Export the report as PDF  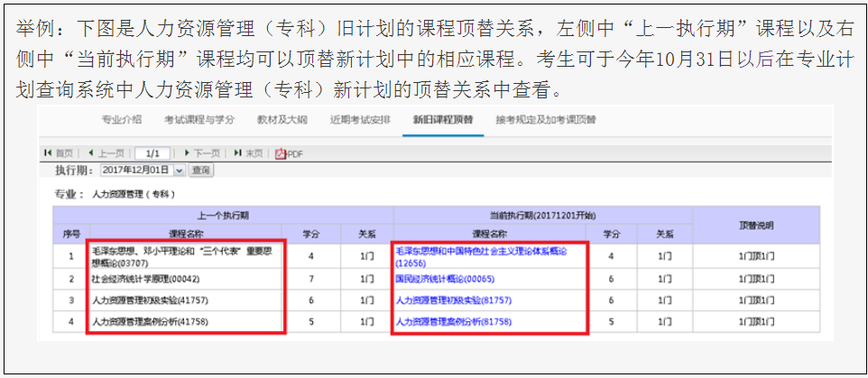pos(290,153)
